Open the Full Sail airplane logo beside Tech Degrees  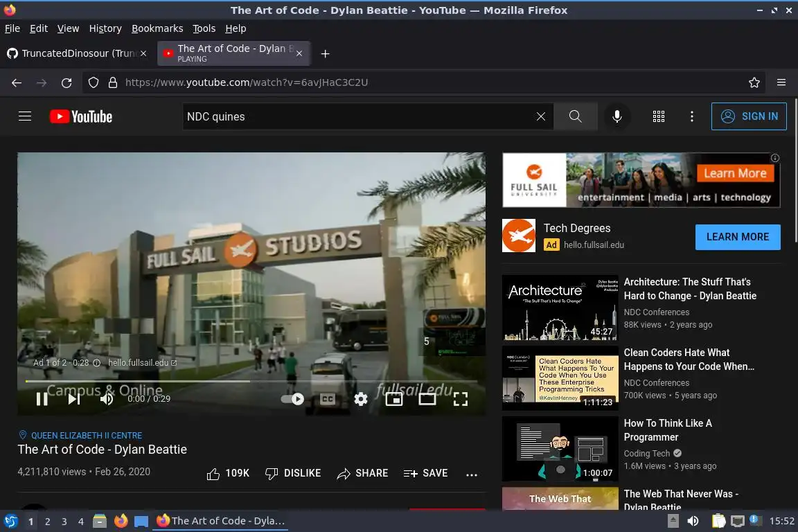pos(519,236)
